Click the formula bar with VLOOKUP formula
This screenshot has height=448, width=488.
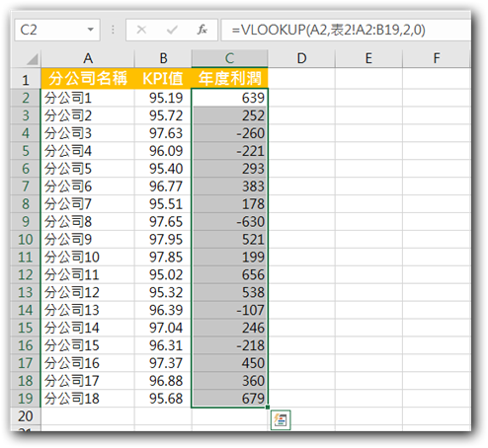click(x=346, y=30)
